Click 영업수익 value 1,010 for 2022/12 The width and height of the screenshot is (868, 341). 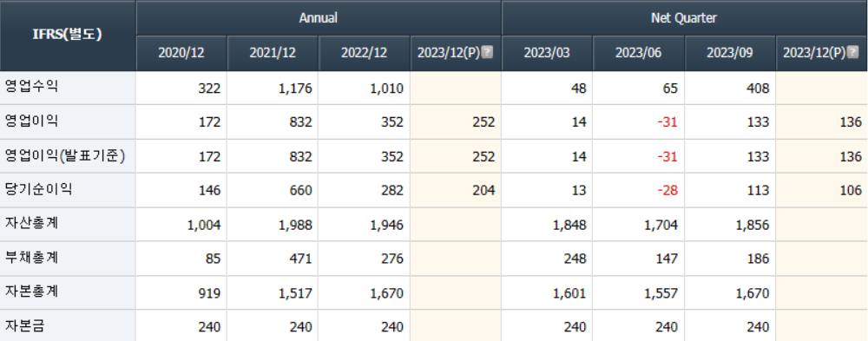click(386, 88)
